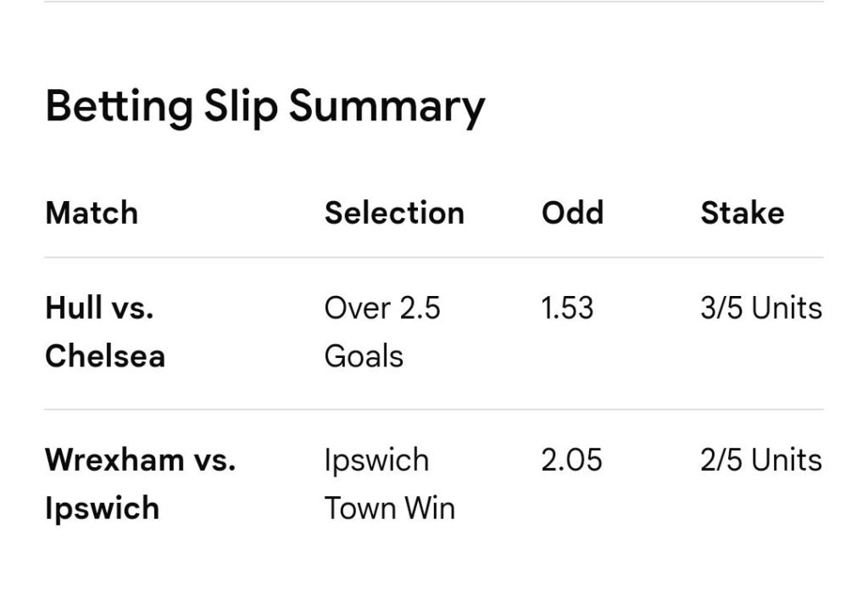Click the Stake column header
This screenshot has height=592, width=868.
pos(742,213)
